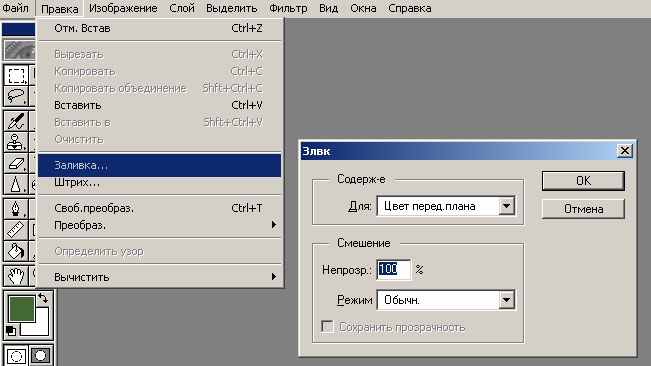
Task: Open the Фильтр menu
Action: tap(288, 8)
